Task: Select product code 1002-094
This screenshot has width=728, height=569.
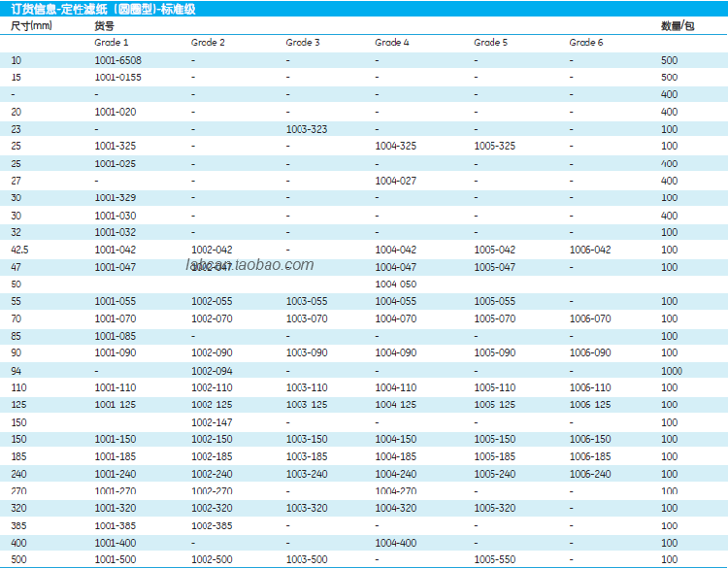Action: (x=212, y=371)
